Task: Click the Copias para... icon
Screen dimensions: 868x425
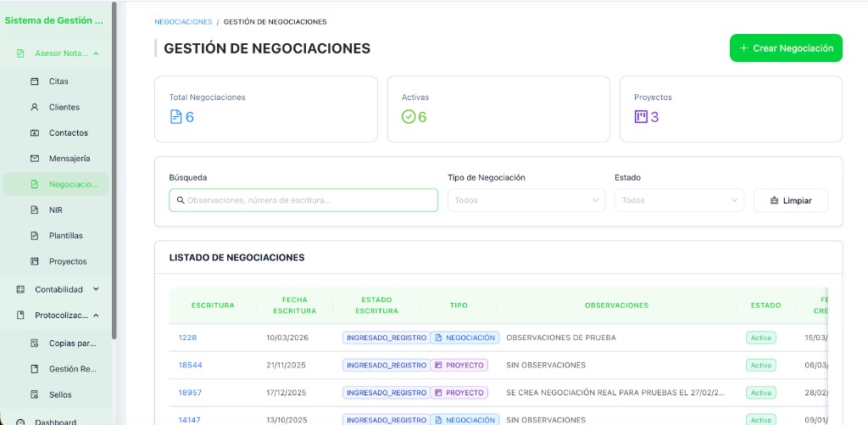Action: 34,343
